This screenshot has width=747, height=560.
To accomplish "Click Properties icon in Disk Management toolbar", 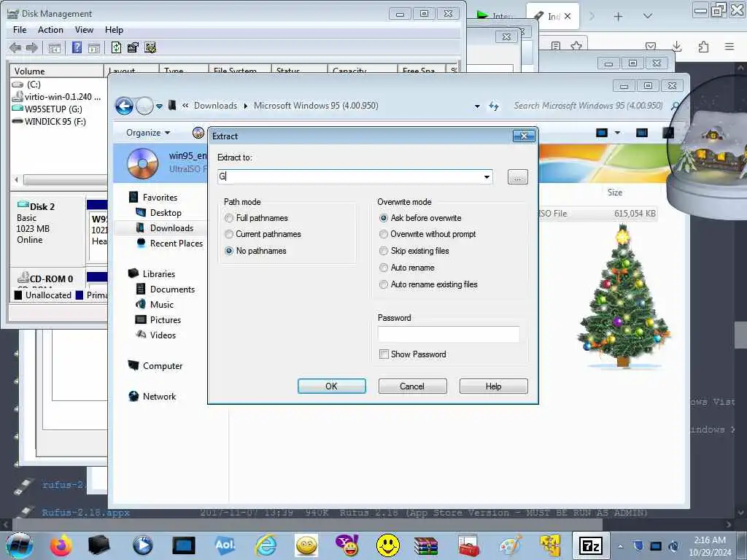I will tap(133, 47).
